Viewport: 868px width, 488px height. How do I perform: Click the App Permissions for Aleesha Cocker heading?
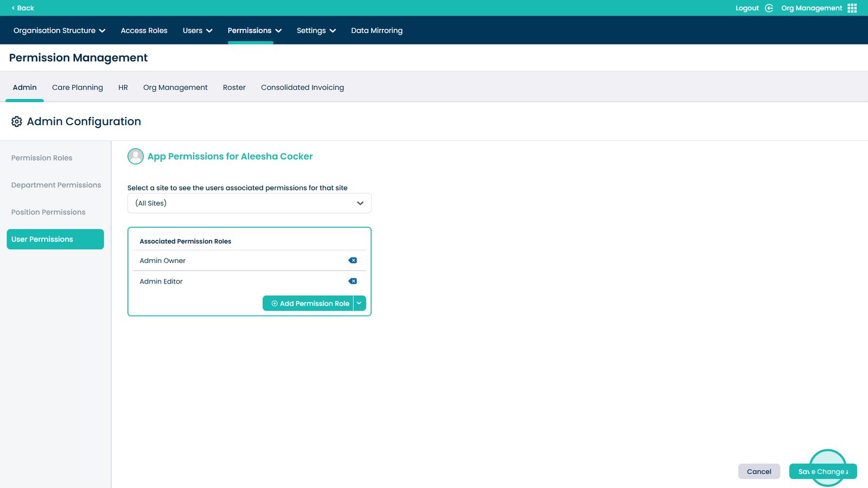(x=230, y=156)
